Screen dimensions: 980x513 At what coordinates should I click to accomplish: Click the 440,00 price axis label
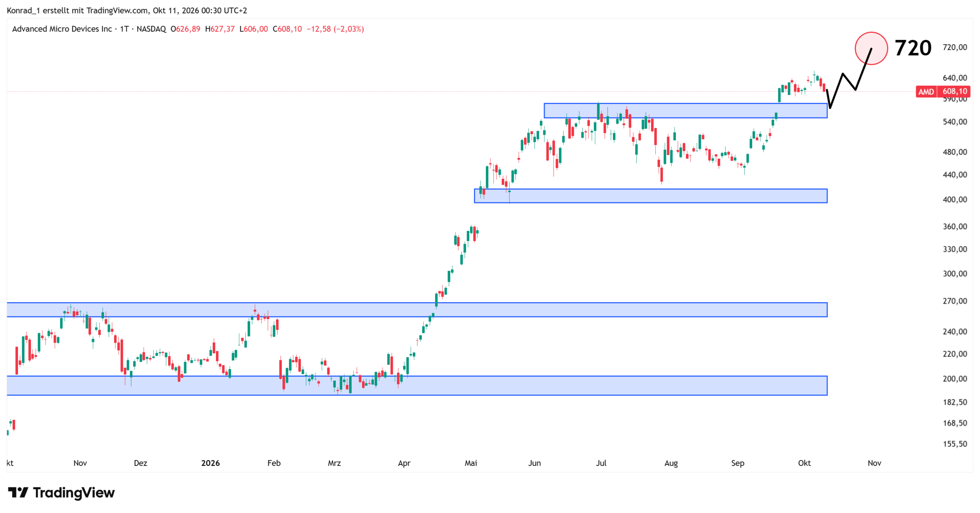point(955,174)
